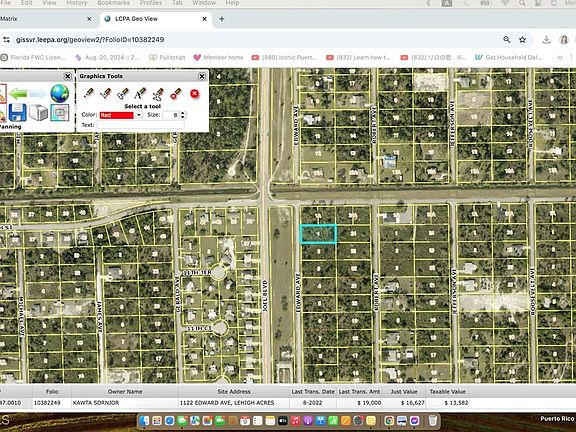Open a new tab with plus button

(x=222, y=19)
